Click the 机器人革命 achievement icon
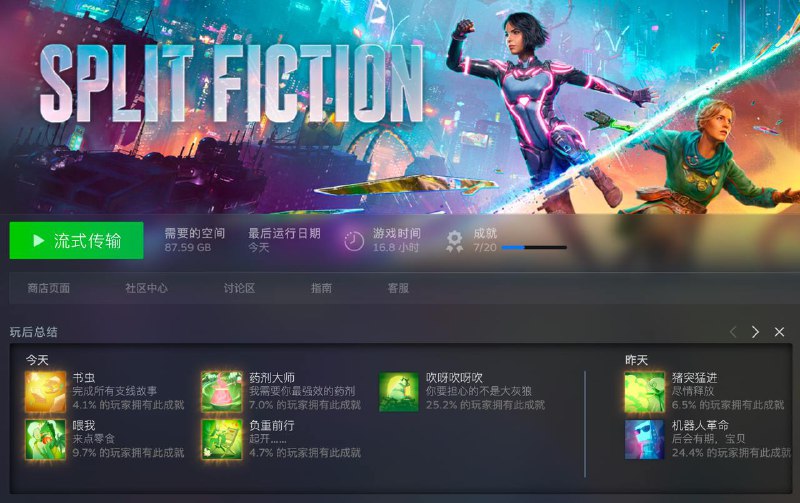 (645, 439)
